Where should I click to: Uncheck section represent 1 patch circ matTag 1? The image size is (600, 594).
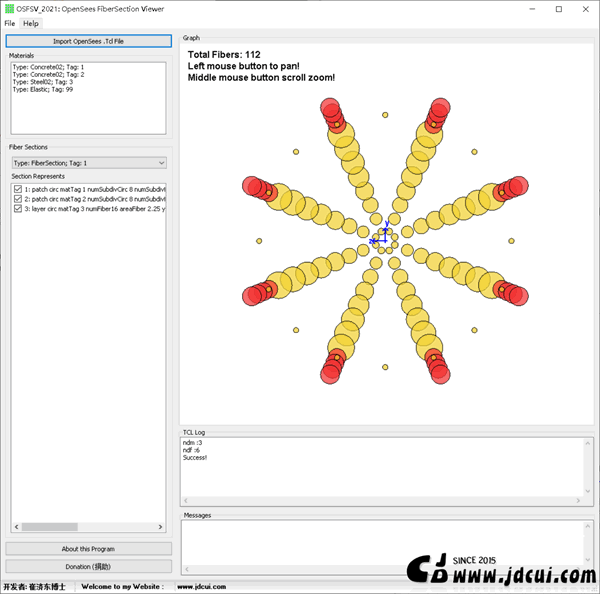pos(18,189)
